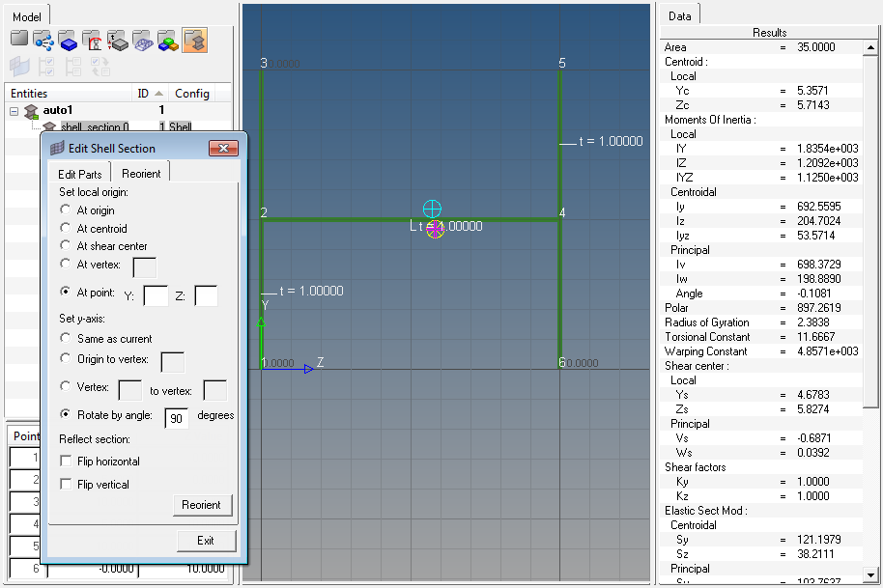This screenshot has width=883, height=588.
Task: Click the blue connected nodes view icon
Action: pos(43,40)
